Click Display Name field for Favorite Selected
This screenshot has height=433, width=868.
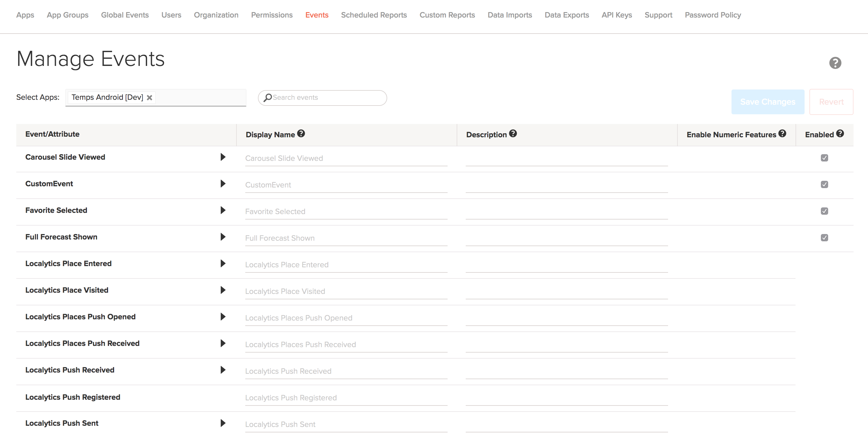[x=346, y=211]
